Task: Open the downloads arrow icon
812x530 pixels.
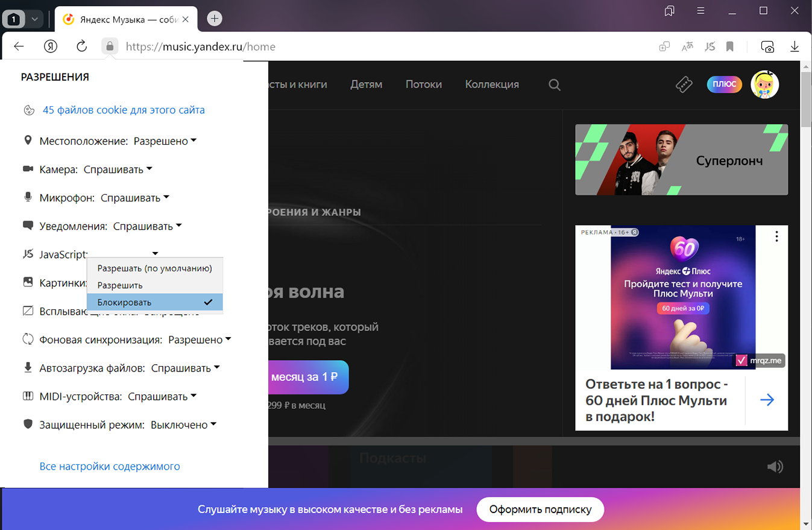Action: pyautogui.click(x=795, y=46)
